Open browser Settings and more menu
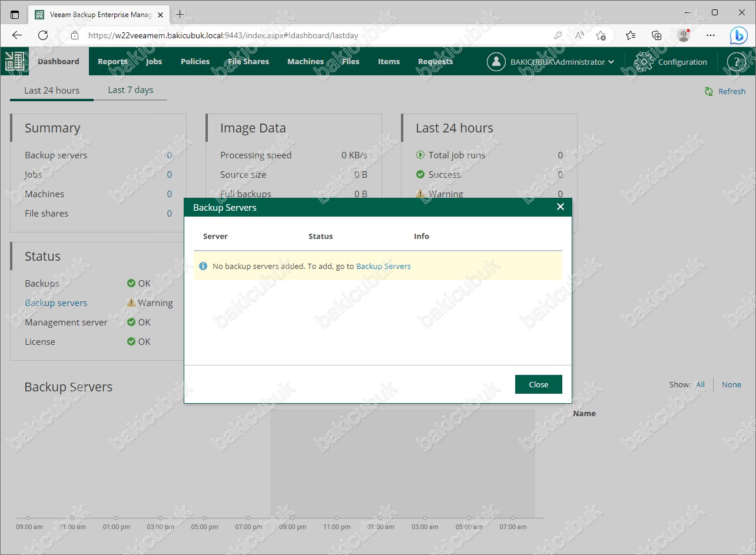This screenshot has width=756, height=555. pyautogui.click(x=711, y=35)
